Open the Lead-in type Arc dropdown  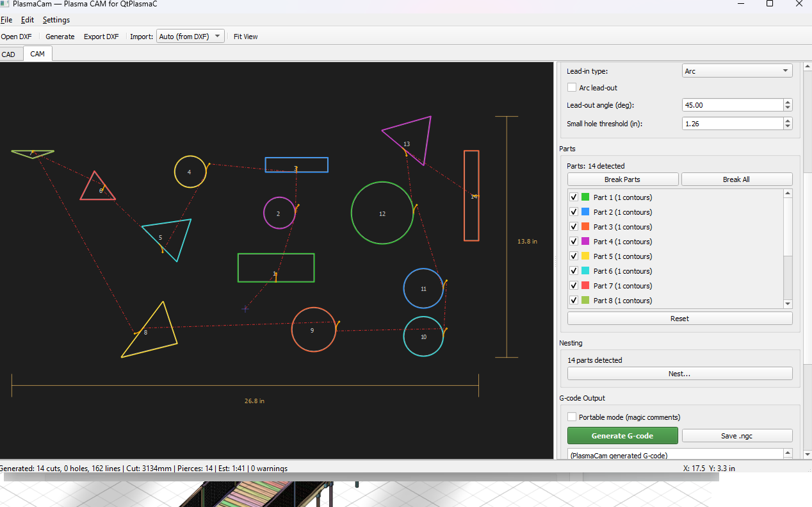pyautogui.click(x=737, y=71)
